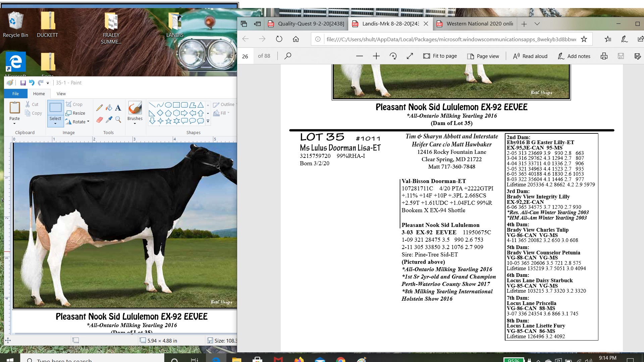
Task: Choose the Color picker eyedropper tool
Action: pyautogui.click(x=109, y=120)
